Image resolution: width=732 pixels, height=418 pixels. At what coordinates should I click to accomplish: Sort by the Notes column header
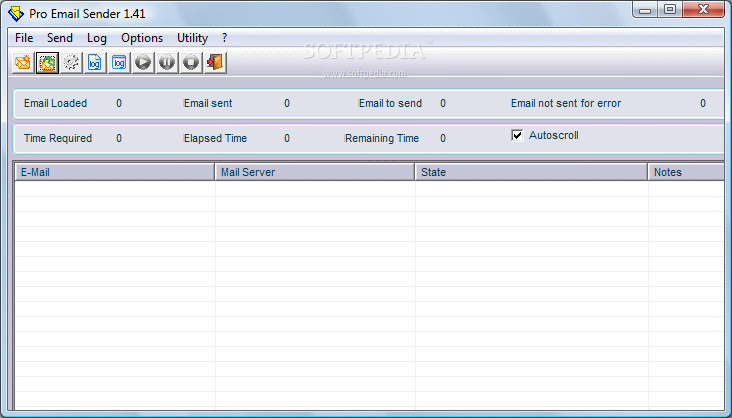(686, 172)
